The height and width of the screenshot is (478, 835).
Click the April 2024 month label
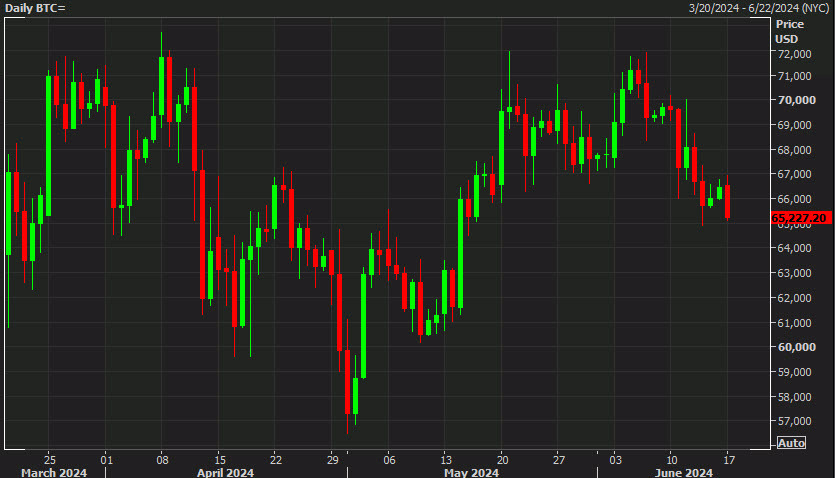click(225, 473)
